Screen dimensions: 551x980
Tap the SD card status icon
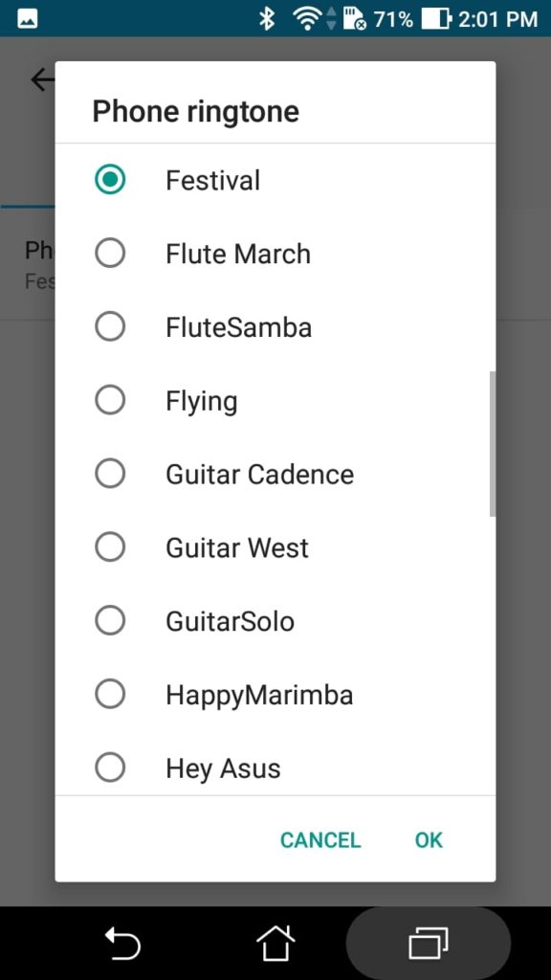(x=354, y=19)
